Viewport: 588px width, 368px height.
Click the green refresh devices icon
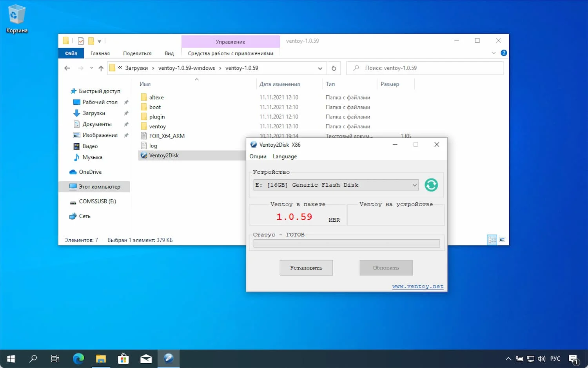pos(431,185)
